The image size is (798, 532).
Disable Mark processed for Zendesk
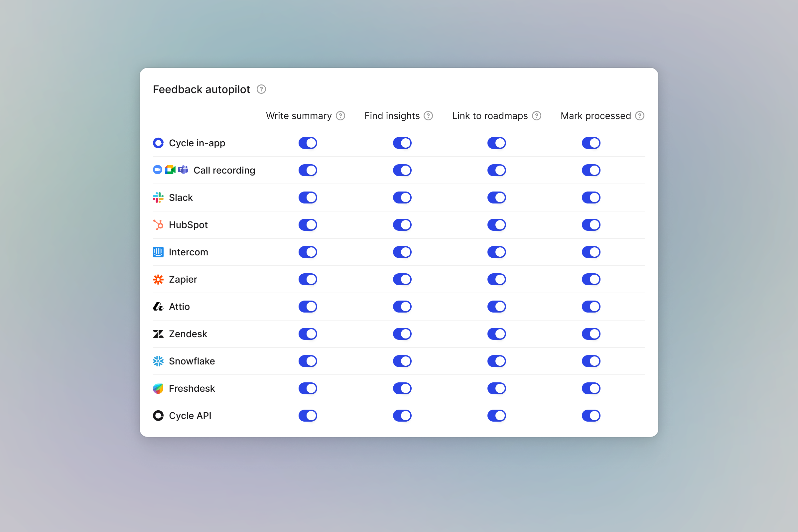point(591,334)
